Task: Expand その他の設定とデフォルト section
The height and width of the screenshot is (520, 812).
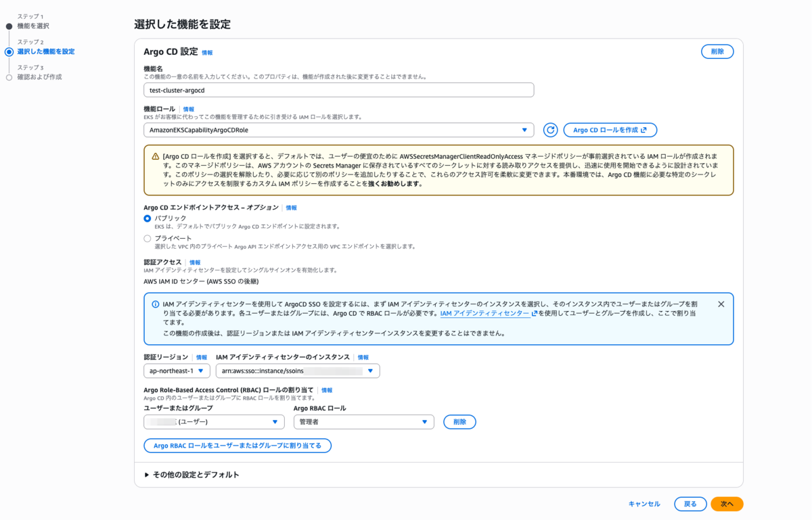Action: point(192,475)
